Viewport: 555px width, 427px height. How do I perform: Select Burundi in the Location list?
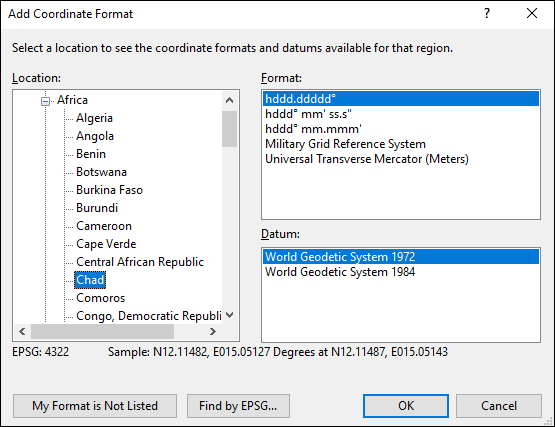(x=97, y=208)
